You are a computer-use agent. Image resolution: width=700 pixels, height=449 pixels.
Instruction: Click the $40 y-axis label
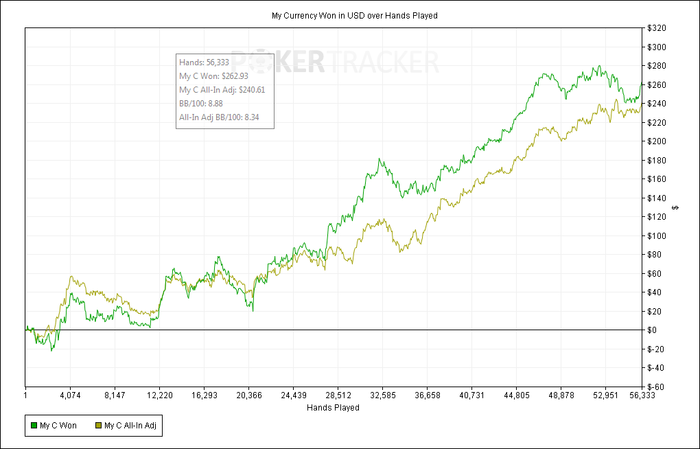[x=655, y=292]
